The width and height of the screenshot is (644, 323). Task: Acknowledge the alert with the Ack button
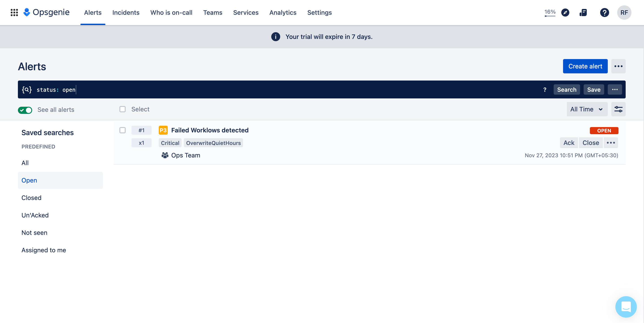coord(569,143)
